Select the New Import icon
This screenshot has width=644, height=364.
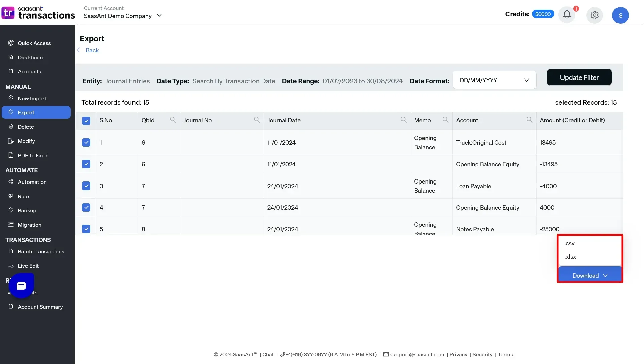[11, 98]
